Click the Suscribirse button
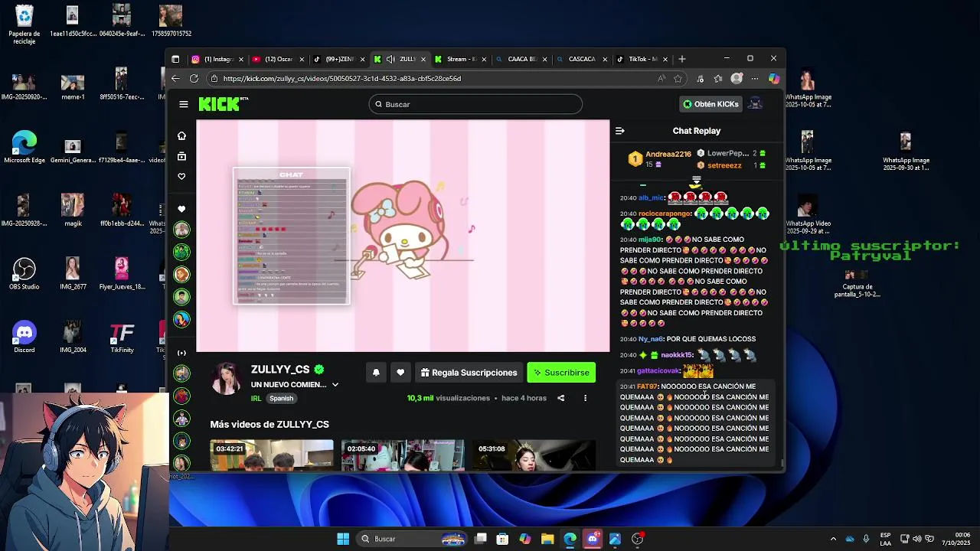This screenshot has height=551, width=980. point(561,373)
